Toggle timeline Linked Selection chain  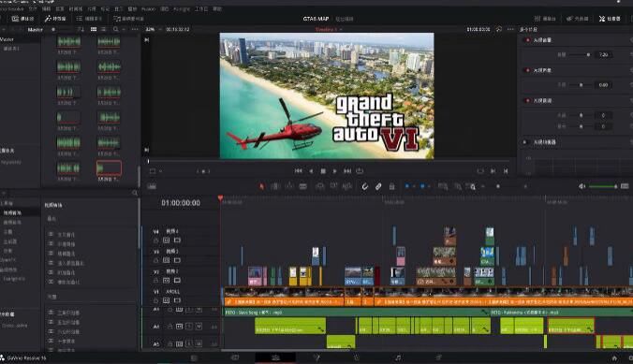tap(378, 186)
